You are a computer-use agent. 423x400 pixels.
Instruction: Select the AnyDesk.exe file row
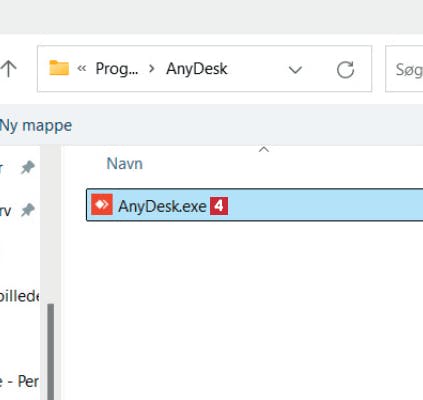[254, 205]
